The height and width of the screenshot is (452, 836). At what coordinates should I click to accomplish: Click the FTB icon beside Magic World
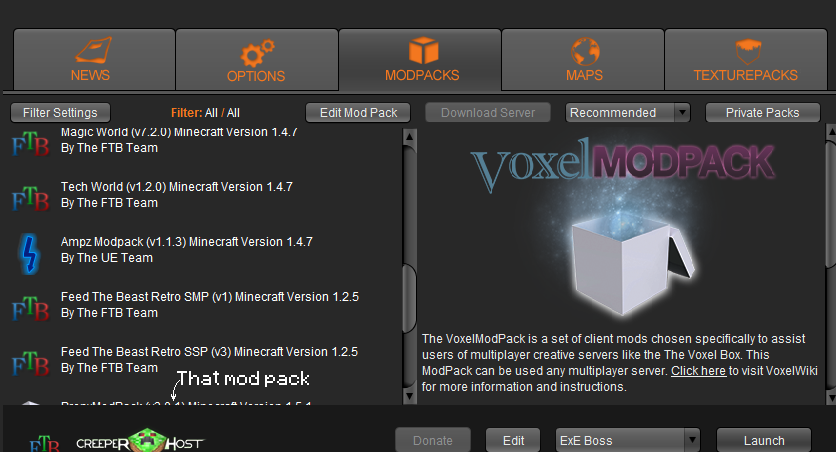pos(30,143)
